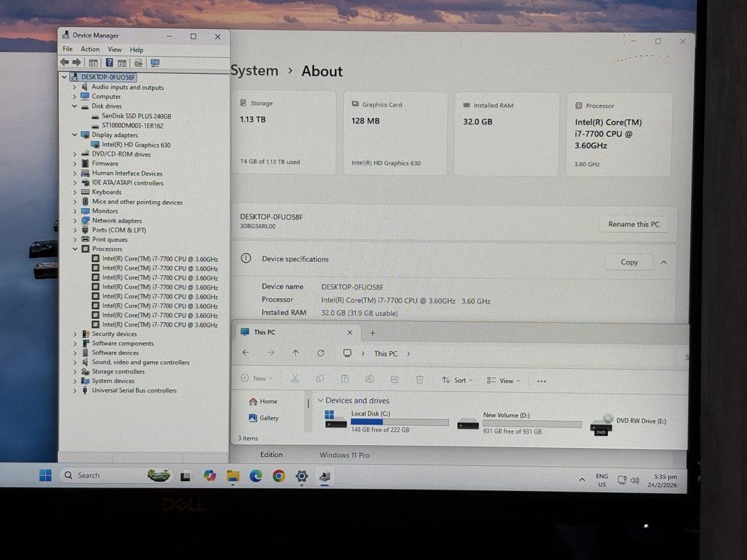Refresh File Explorer view

pyautogui.click(x=321, y=353)
